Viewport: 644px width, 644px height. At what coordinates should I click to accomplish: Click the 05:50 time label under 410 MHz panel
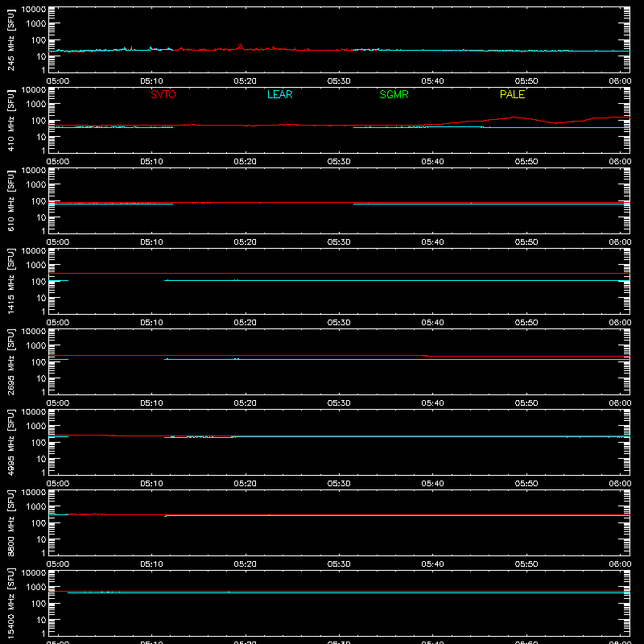pyautogui.click(x=526, y=162)
